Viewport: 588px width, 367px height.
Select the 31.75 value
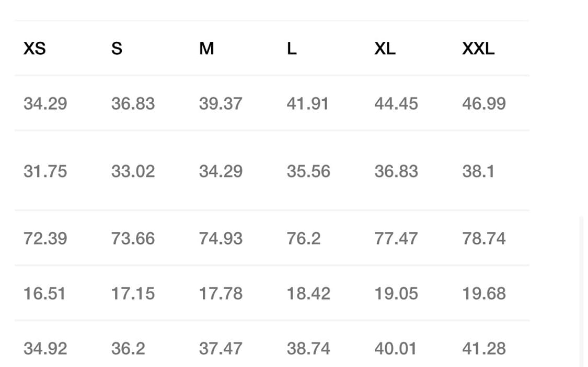(x=45, y=171)
